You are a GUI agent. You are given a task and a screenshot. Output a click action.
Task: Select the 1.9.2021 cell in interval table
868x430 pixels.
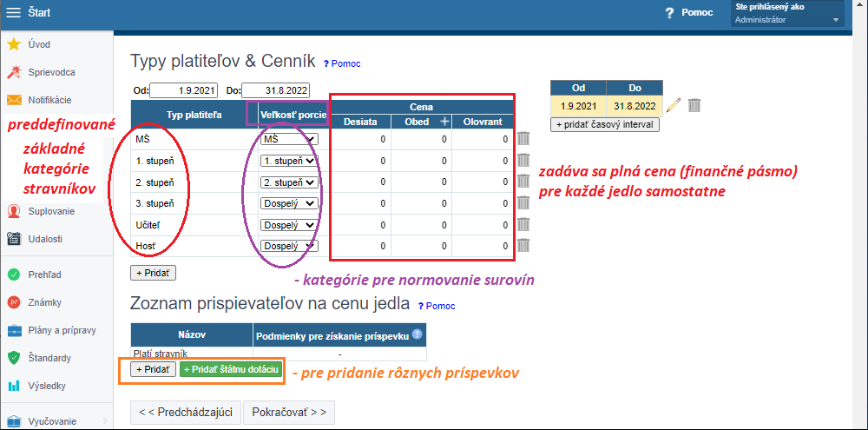point(578,105)
